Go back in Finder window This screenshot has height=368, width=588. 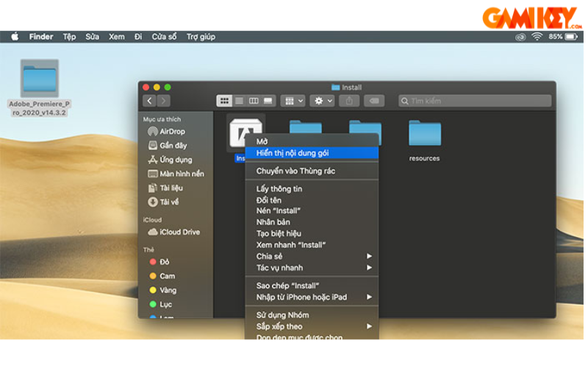click(150, 101)
